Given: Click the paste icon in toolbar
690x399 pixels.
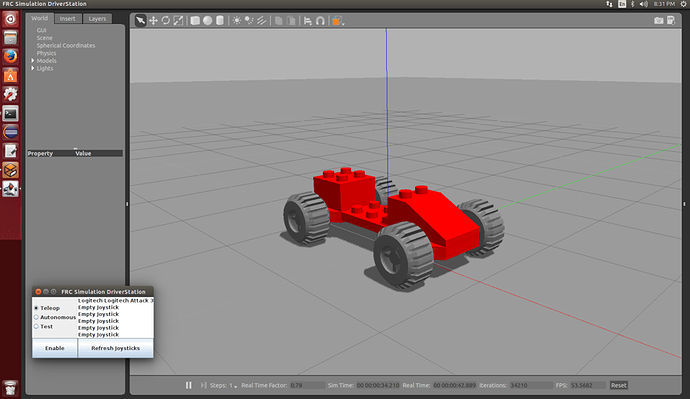Looking at the screenshot, I should (291, 20).
